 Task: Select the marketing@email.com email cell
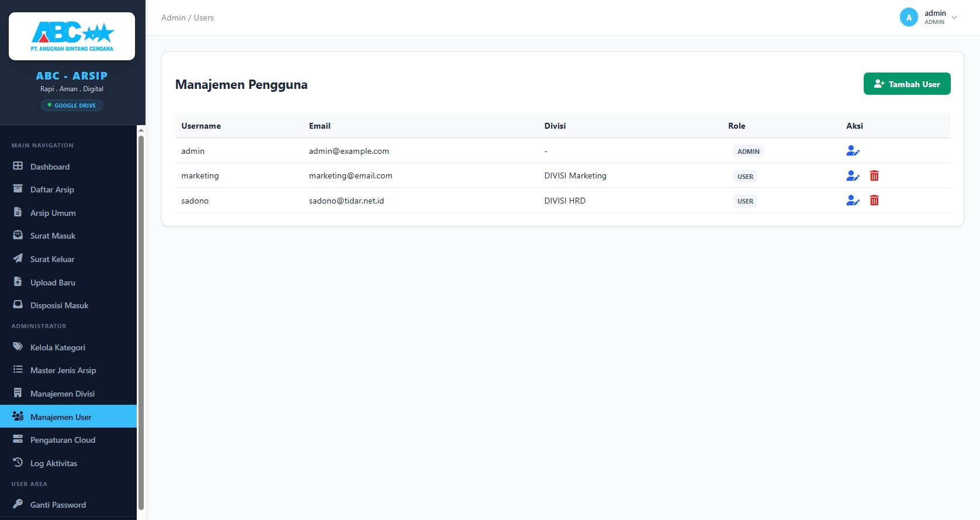pyautogui.click(x=351, y=175)
